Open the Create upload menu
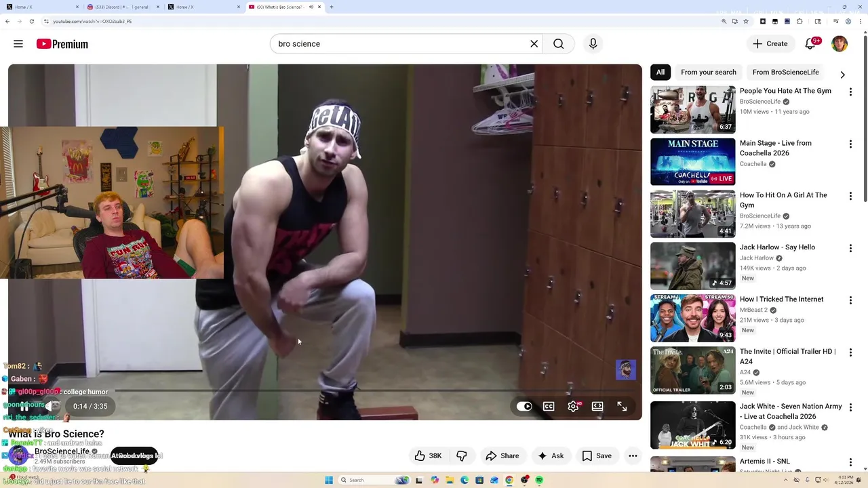The width and height of the screenshot is (868, 488). point(770,44)
